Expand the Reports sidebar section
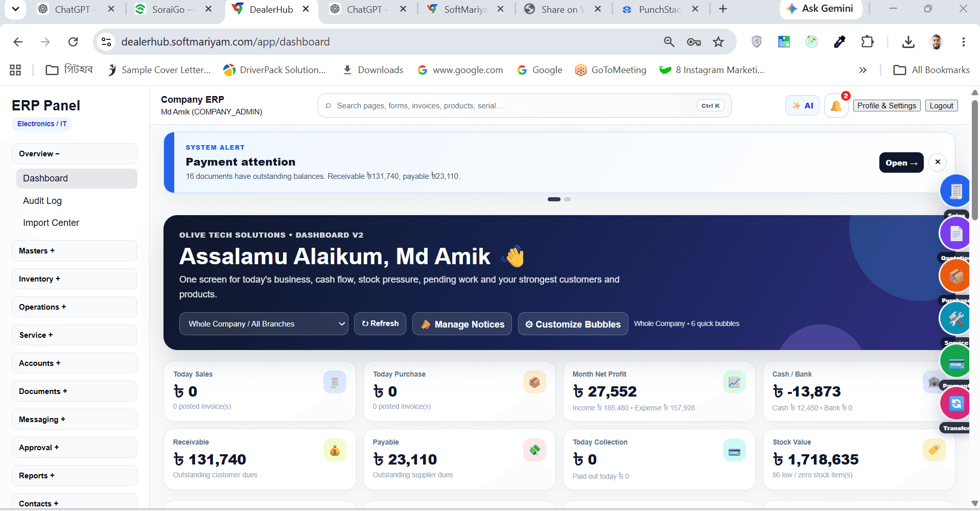This screenshot has height=511, width=980. coord(75,476)
